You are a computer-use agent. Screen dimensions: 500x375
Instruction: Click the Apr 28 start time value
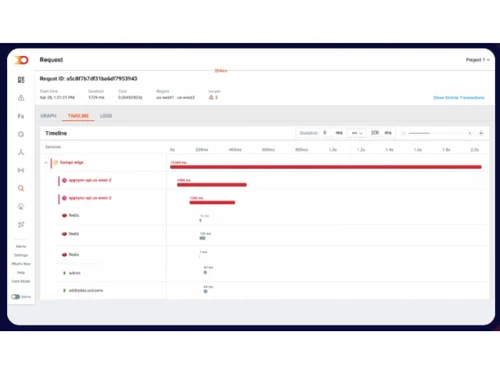(57, 97)
